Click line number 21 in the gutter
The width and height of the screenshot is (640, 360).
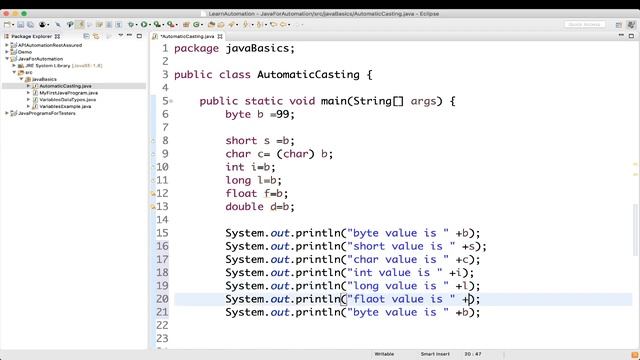[x=162, y=312]
